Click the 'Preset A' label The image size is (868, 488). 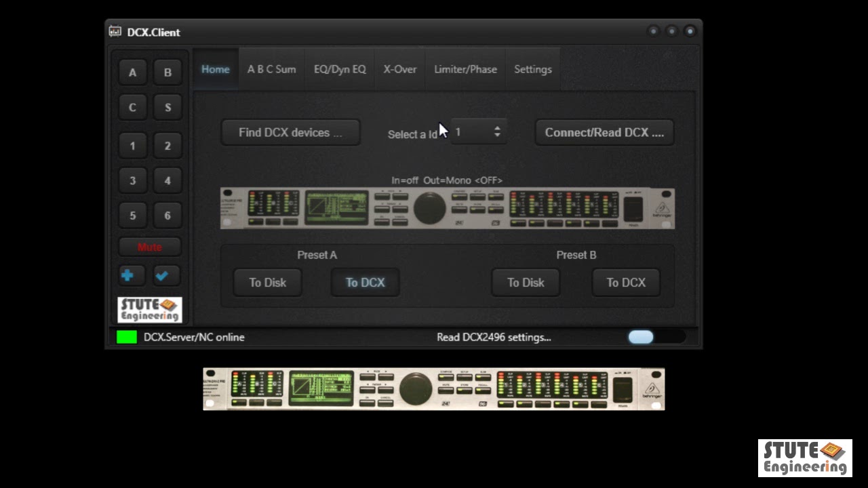pos(317,255)
